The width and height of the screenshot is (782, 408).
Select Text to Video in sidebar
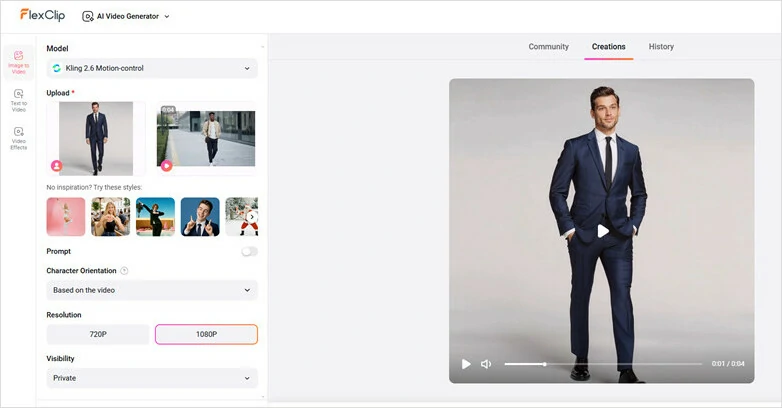[x=18, y=100]
